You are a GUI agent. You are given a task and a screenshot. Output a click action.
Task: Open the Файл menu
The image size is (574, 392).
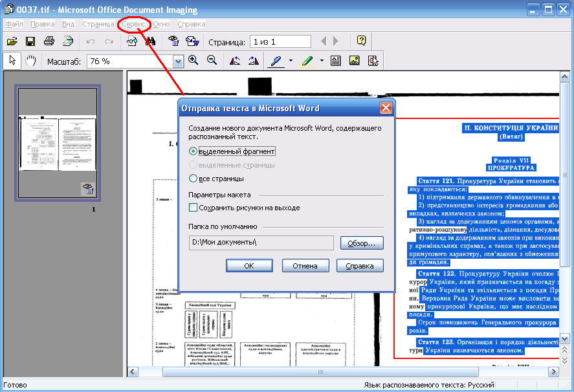pos(14,24)
